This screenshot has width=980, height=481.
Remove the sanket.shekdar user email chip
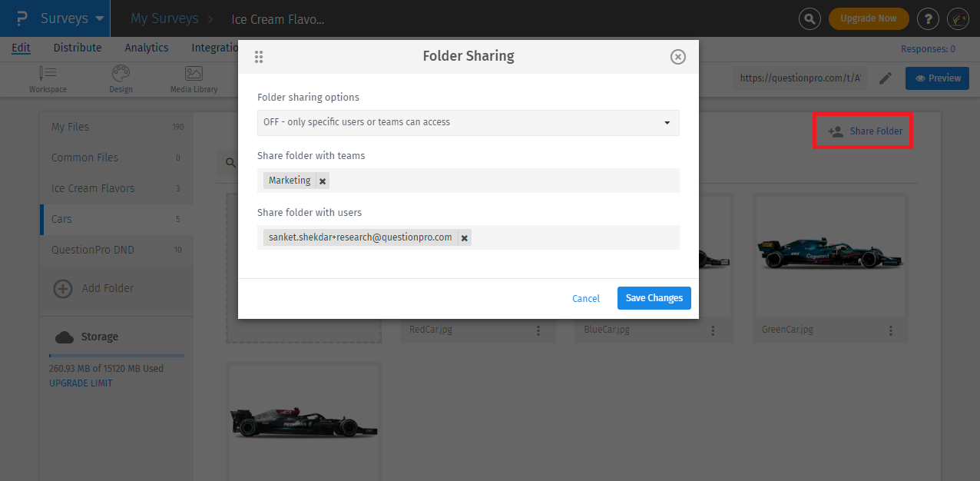464,237
